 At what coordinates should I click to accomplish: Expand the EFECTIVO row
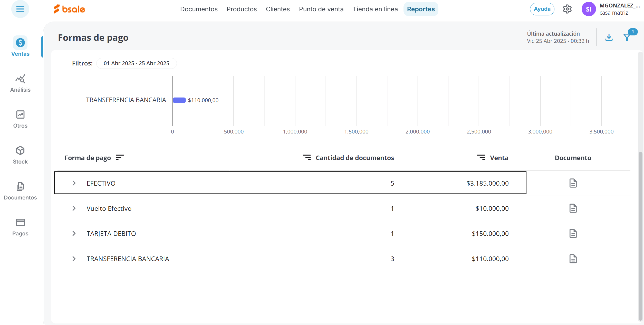[74, 183]
